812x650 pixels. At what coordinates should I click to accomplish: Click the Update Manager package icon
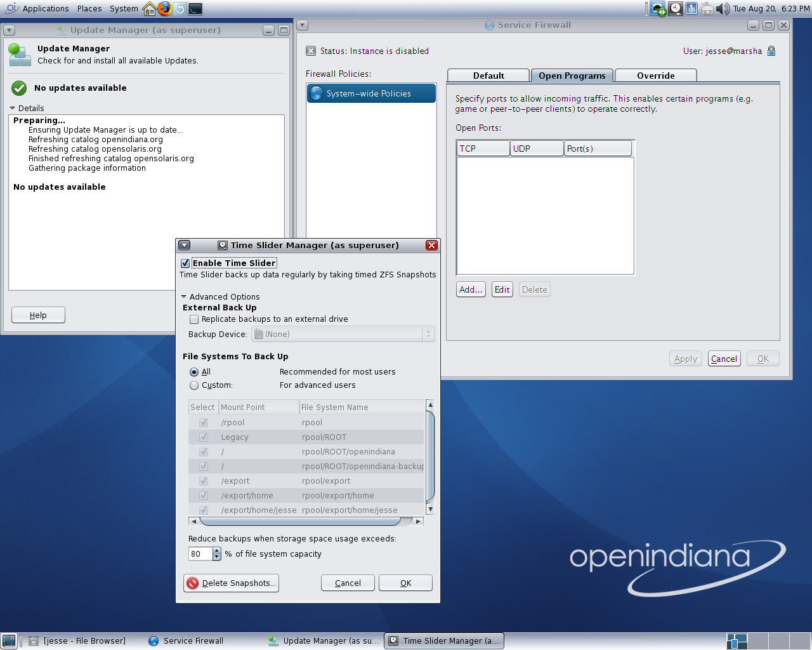pos(20,55)
